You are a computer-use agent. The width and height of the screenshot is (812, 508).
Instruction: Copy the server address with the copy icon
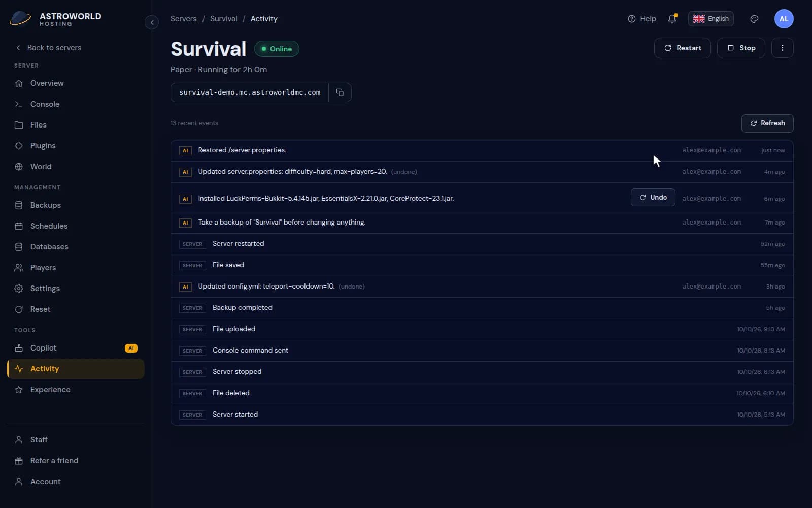340,92
